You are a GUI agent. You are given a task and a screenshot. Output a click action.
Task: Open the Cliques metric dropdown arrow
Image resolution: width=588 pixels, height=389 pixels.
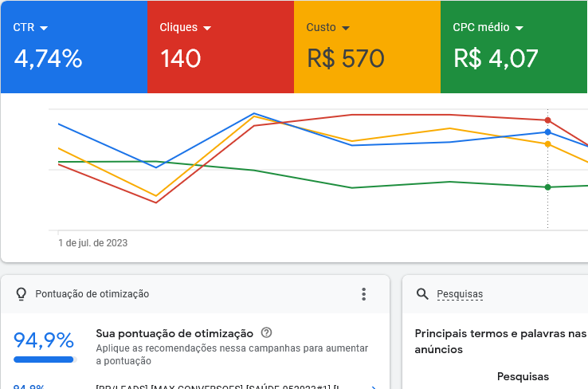click(207, 28)
